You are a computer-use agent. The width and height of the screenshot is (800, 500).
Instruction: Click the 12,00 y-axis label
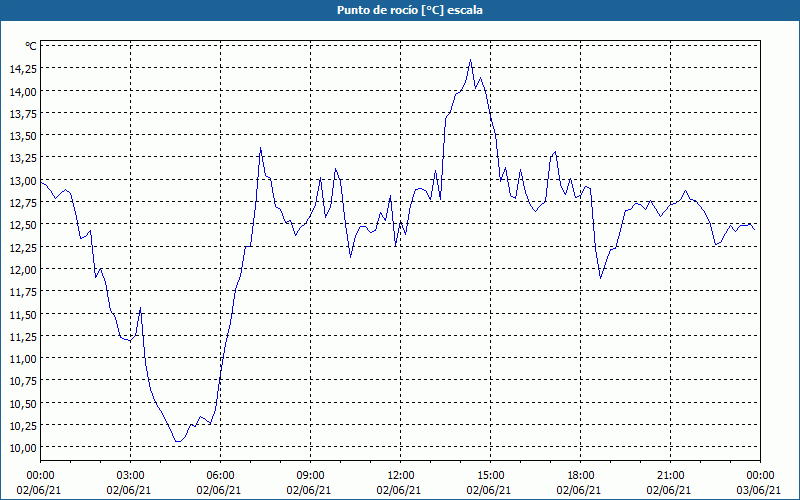[23, 269]
